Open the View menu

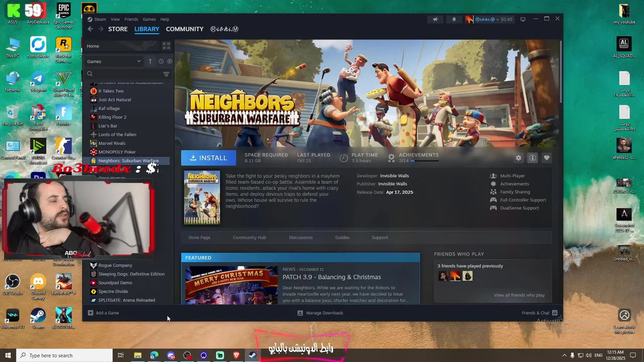[x=115, y=19]
